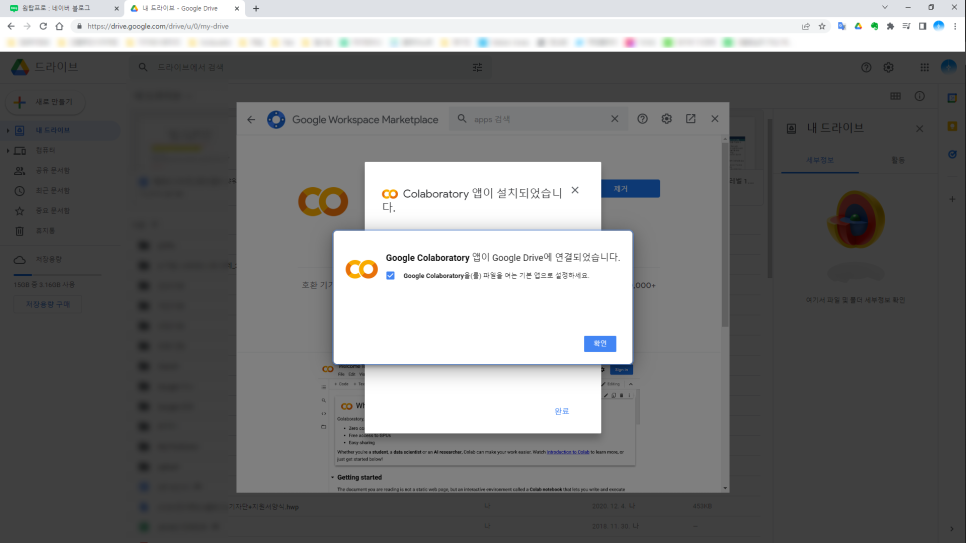Image resolution: width=966 pixels, height=543 pixels.
Task: Open Tasks side panel icon
Action: pos(952,154)
